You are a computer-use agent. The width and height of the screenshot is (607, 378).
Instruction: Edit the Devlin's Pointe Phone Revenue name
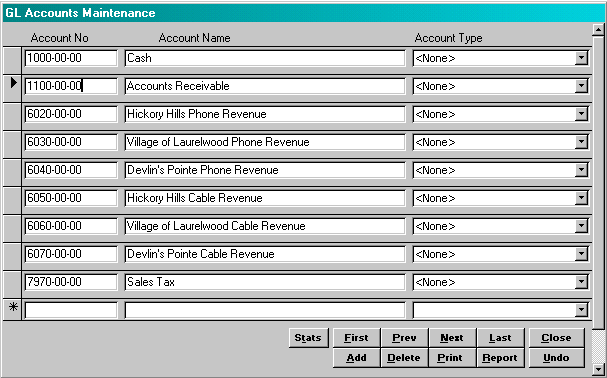pos(265,170)
